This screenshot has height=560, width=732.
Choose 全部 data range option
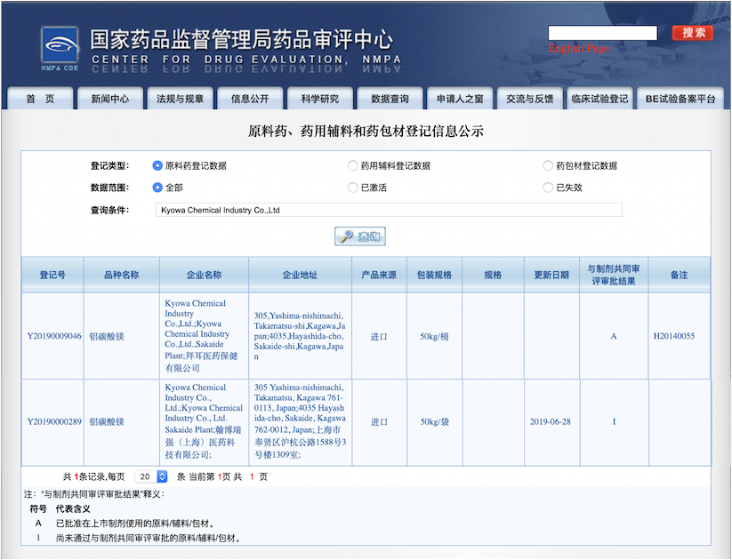click(x=157, y=188)
